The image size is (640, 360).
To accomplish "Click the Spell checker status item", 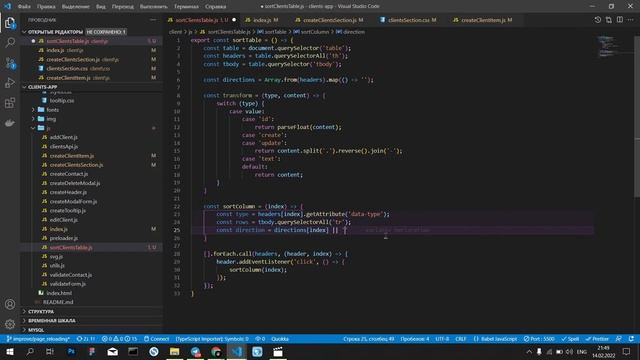I will [570, 339].
